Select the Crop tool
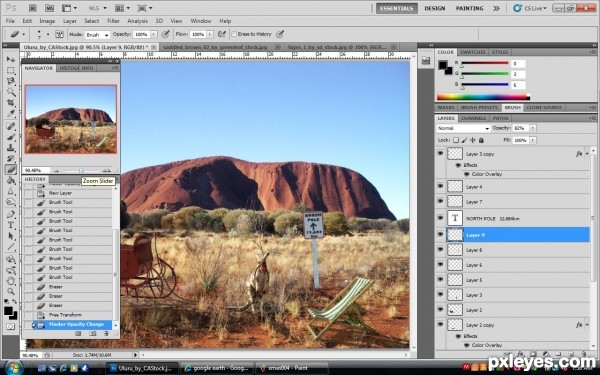The image size is (600, 375). [10, 103]
